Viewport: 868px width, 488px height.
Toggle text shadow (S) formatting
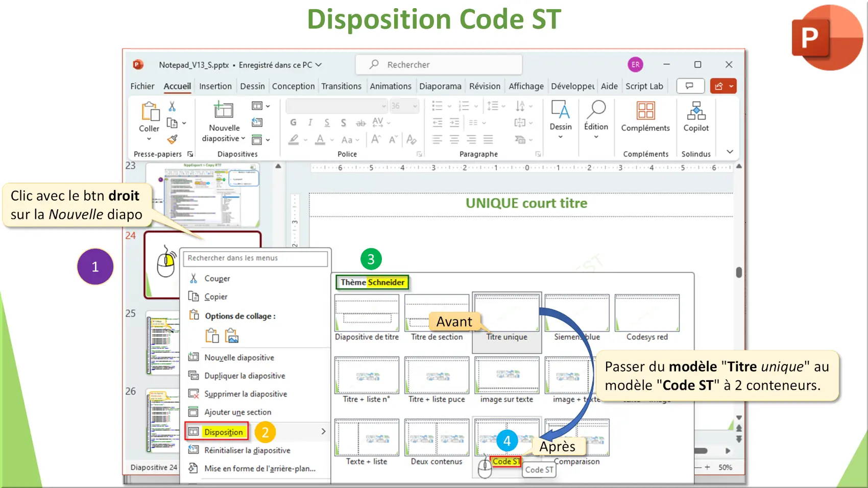[x=344, y=123]
